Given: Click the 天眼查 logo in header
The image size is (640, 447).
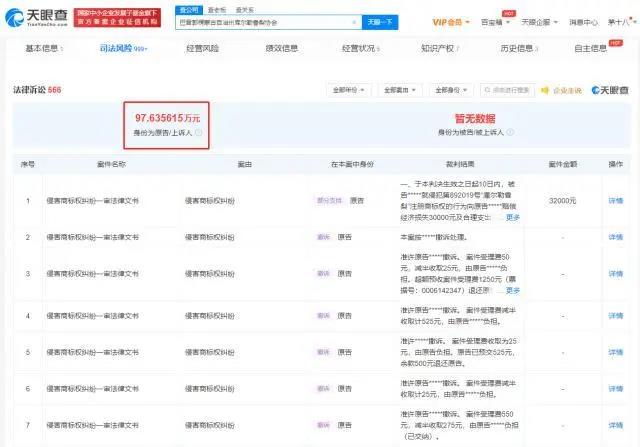Looking at the screenshot, I should [x=40, y=17].
